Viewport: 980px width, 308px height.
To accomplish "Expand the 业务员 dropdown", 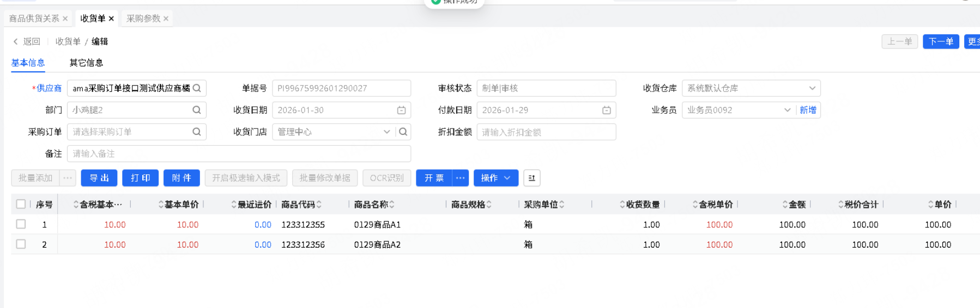I will 787,110.
